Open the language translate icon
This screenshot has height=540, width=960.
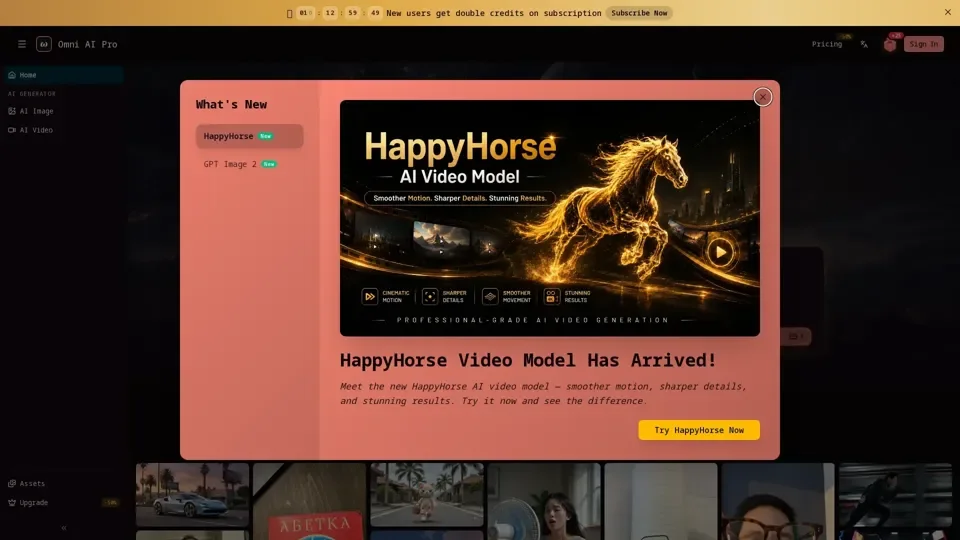point(864,44)
